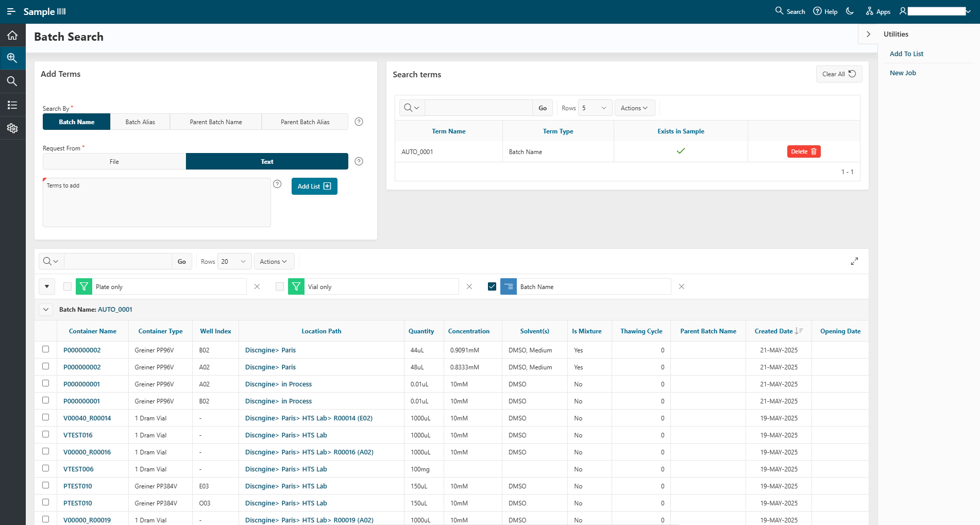Screen dimensions: 980x525
Task: Click Container Name column header
Action: (x=93, y=331)
